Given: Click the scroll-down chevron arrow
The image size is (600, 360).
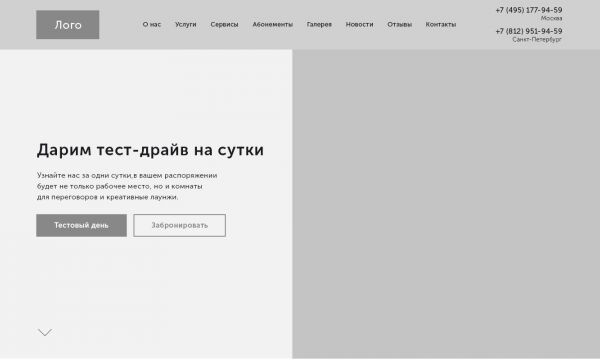Looking at the screenshot, I should [x=45, y=332].
